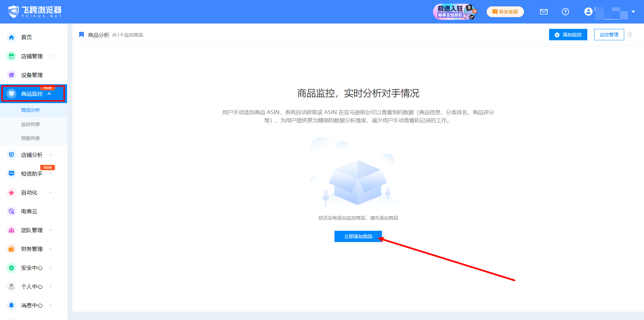The width and height of the screenshot is (644, 320).
Task: Collapse the 商品监控 menu
Action: click(49, 94)
